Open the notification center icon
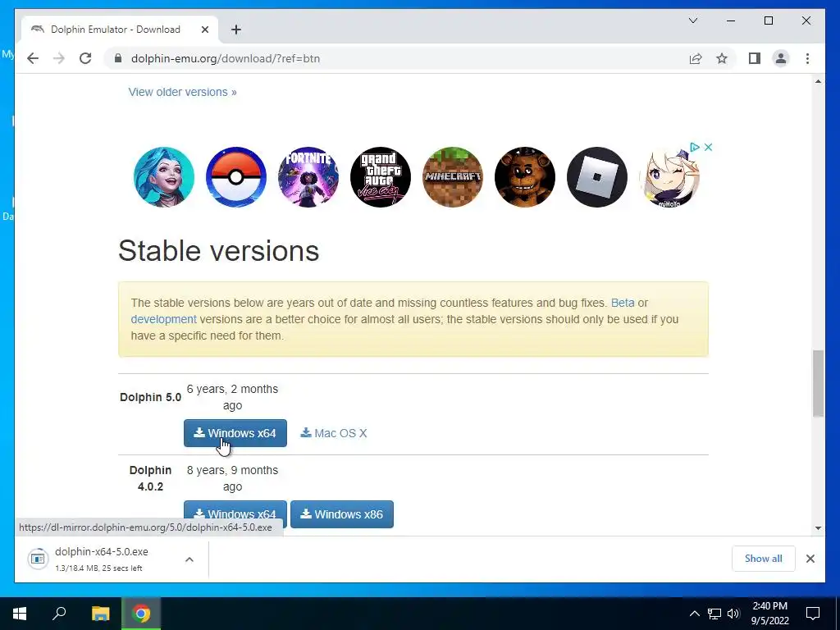 click(813, 614)
